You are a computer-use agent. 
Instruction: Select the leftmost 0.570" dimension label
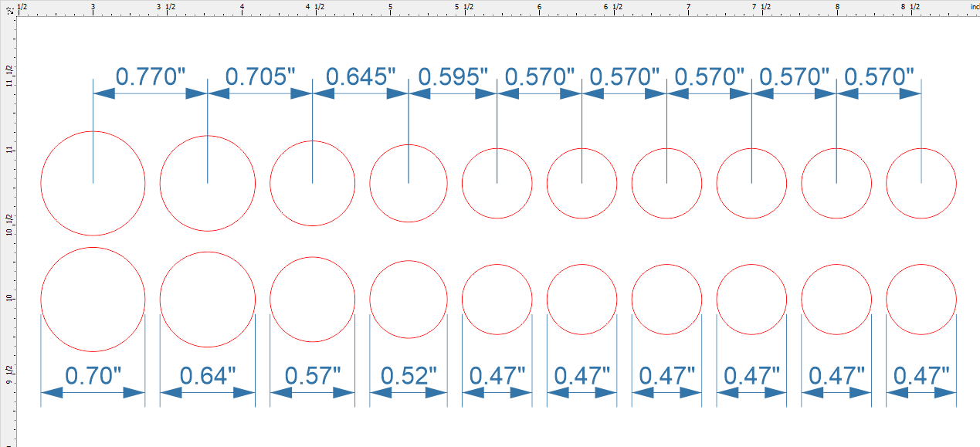(539, 76)
